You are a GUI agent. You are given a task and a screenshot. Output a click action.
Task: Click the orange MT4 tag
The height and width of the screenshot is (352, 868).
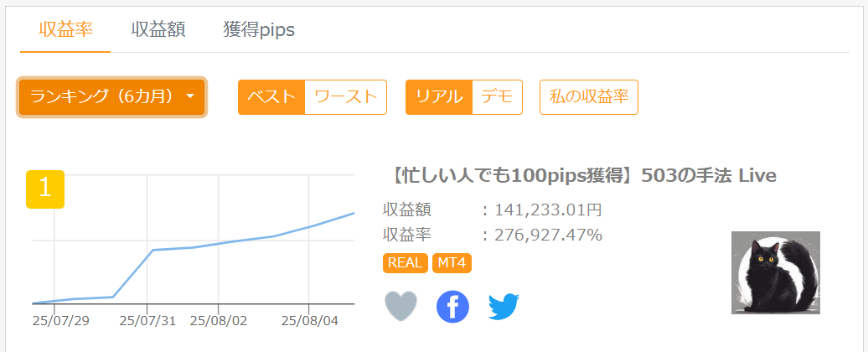tap(452, 263)
